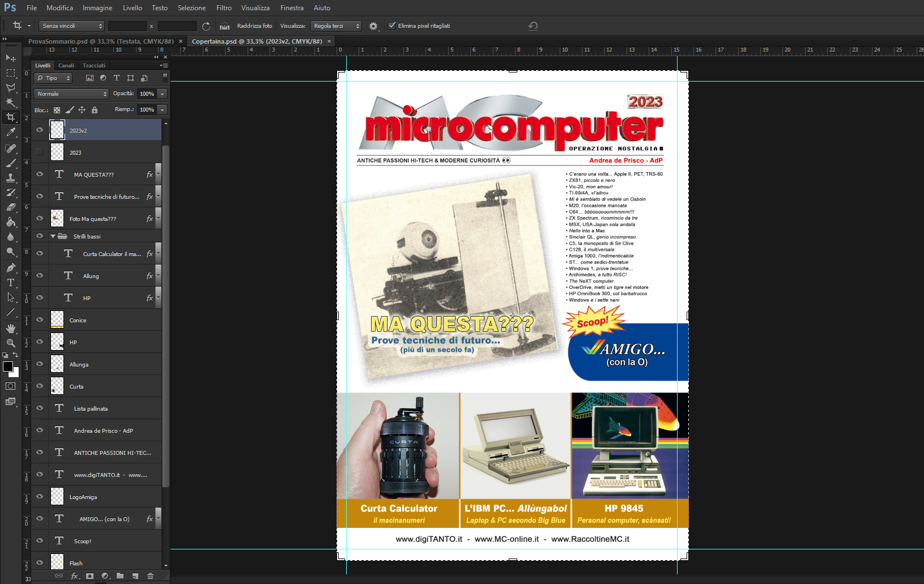
Task: Click the delete layer trash icon
Action: point(150,576)
